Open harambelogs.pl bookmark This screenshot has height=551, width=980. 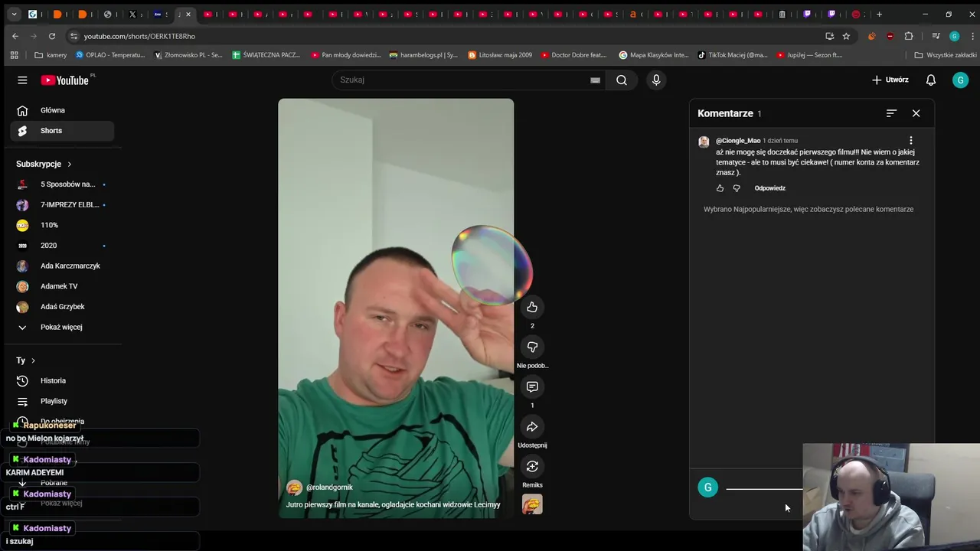tap(423, 55)
